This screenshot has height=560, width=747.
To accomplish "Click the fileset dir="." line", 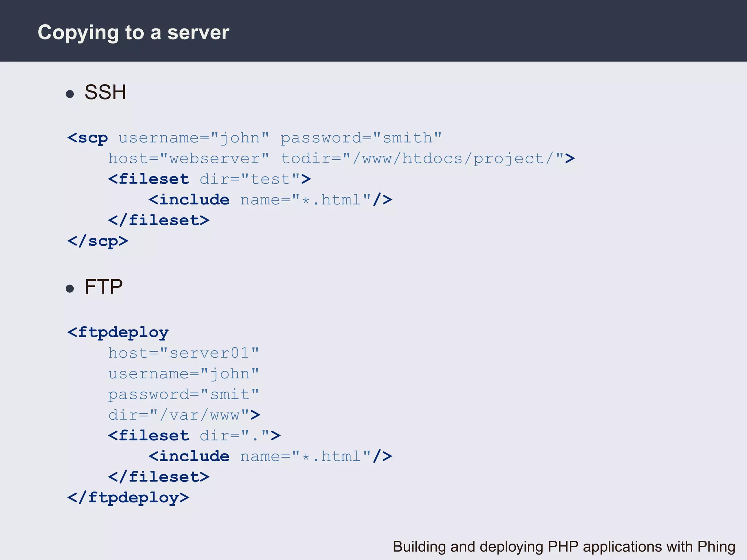I will (194, 436).
